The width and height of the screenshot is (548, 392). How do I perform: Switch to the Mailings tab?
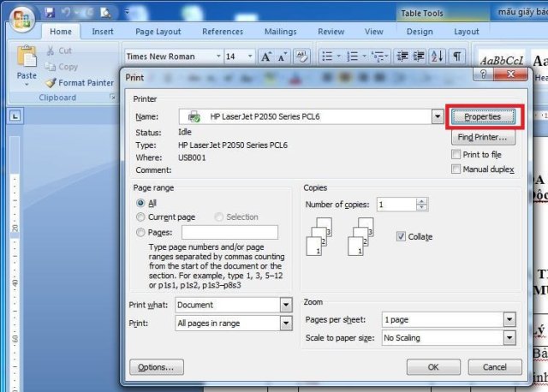point(280,32)
